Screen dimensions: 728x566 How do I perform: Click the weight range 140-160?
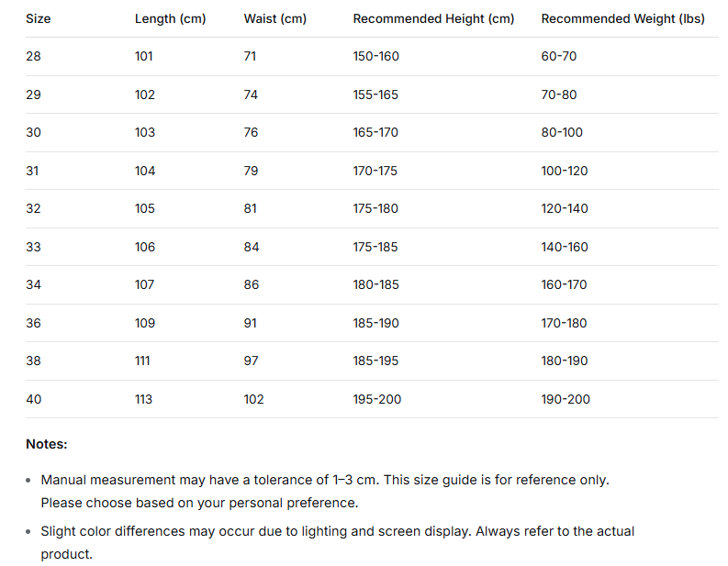point(565,248)
